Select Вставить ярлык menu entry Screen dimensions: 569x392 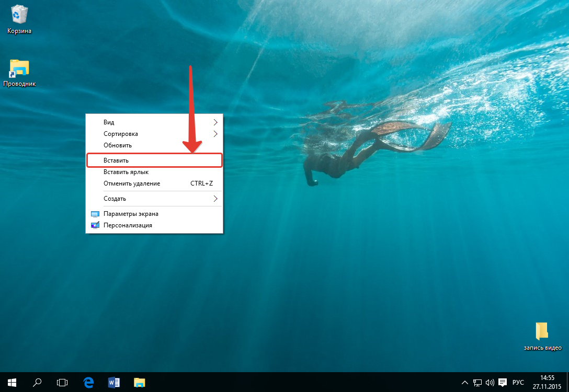154,172
